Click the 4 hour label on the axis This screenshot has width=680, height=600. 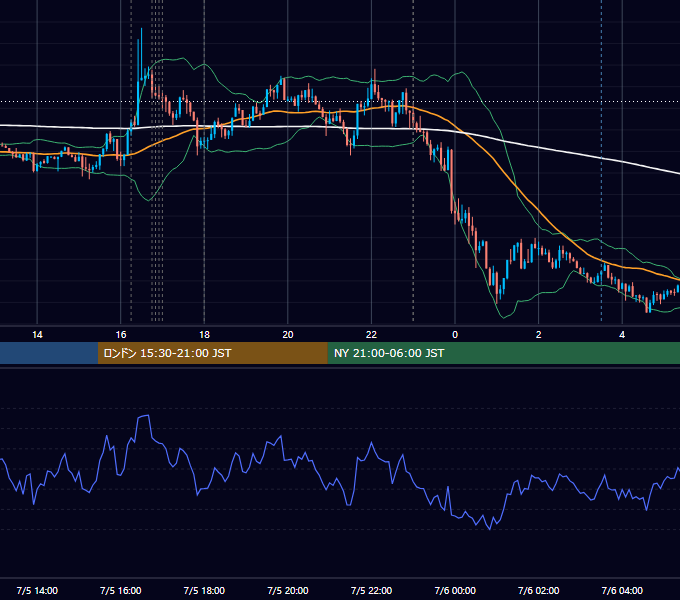click(622, 335)
